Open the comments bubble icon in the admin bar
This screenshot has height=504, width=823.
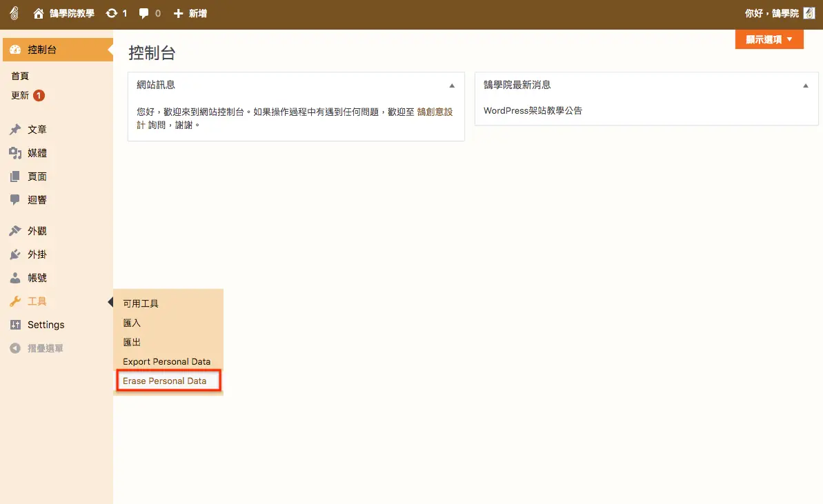pyautogui.click(x=143, y=14)
